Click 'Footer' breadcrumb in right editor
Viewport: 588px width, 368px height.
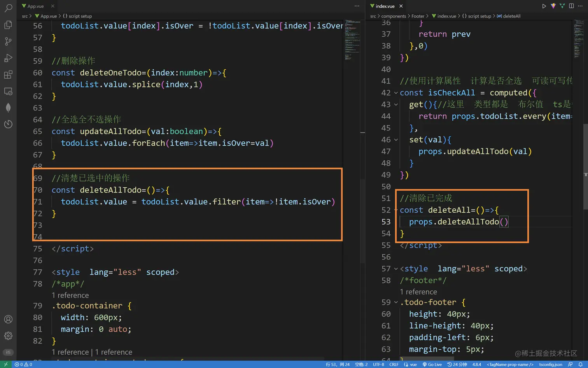coord(418,16)
